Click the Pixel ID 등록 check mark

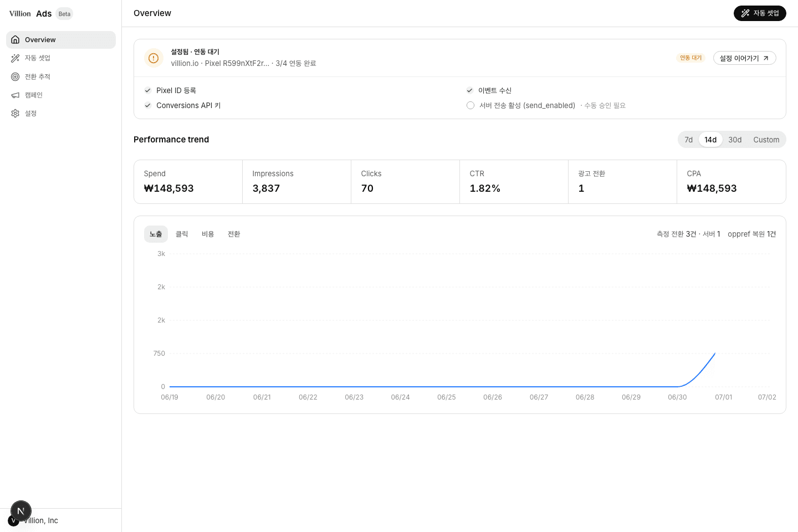(148, 90)
